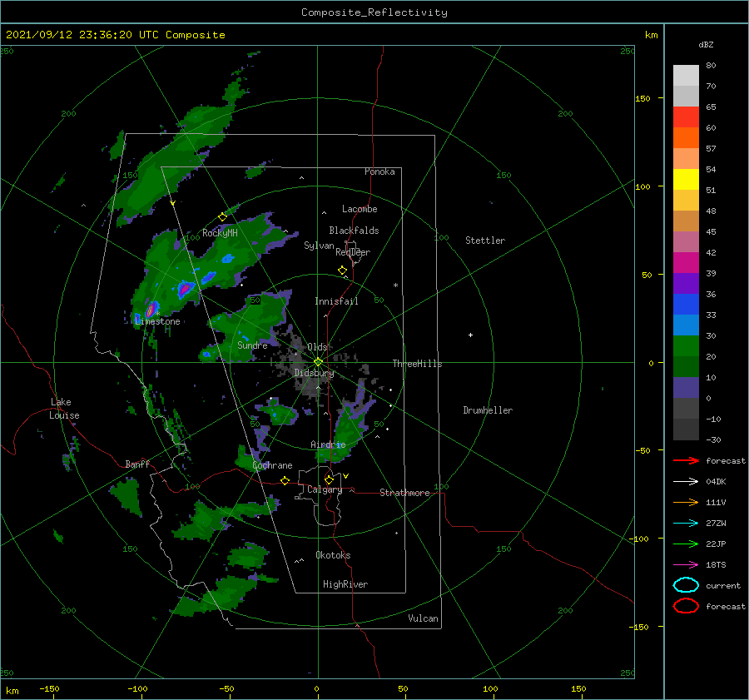Pick the bright green swatch below 30 dBZ
The image size is (749, 700).
tap(686, 345)
